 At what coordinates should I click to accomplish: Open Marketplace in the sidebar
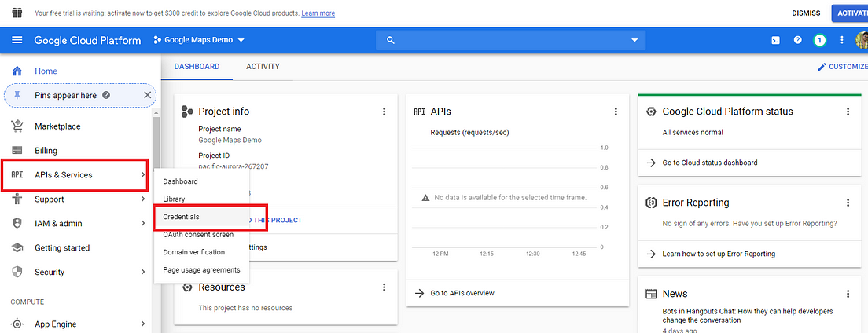pos(57,126)
